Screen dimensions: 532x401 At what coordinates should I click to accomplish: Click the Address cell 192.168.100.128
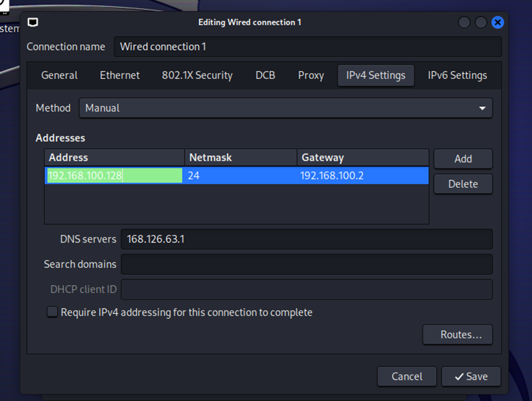(115, 175)
